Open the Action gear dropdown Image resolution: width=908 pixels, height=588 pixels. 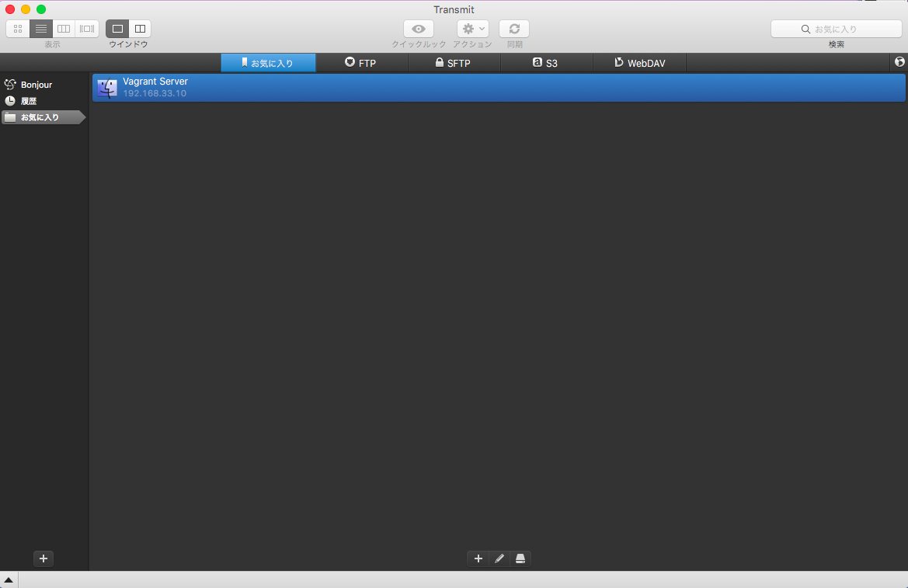point(473,29)
